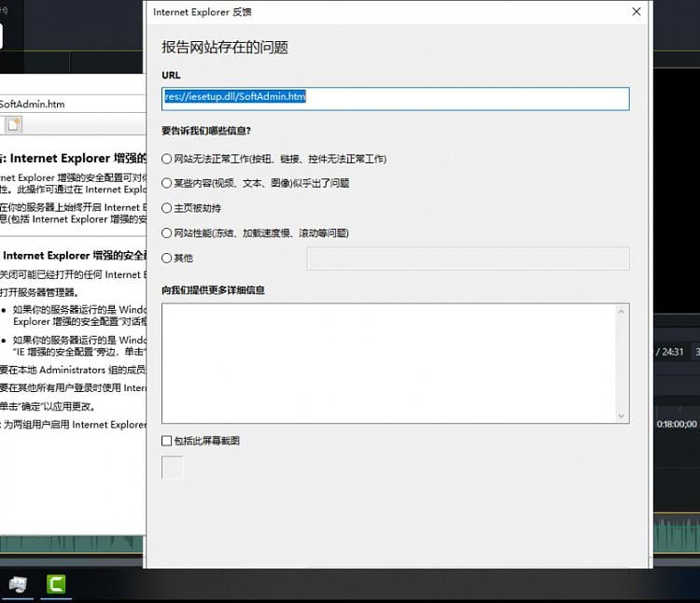This screenshot has width=700, height=603.
Task: Select '网站无法正常工作' radio option
Action: (x=166, y=159)
